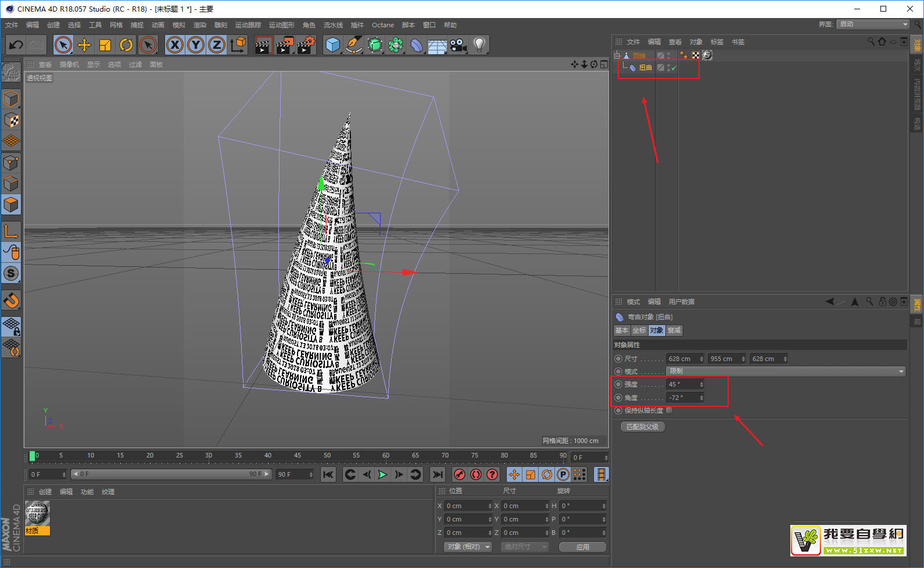Play the animation forward
This screenshot has width=924, height=568.
pos(382,474)
